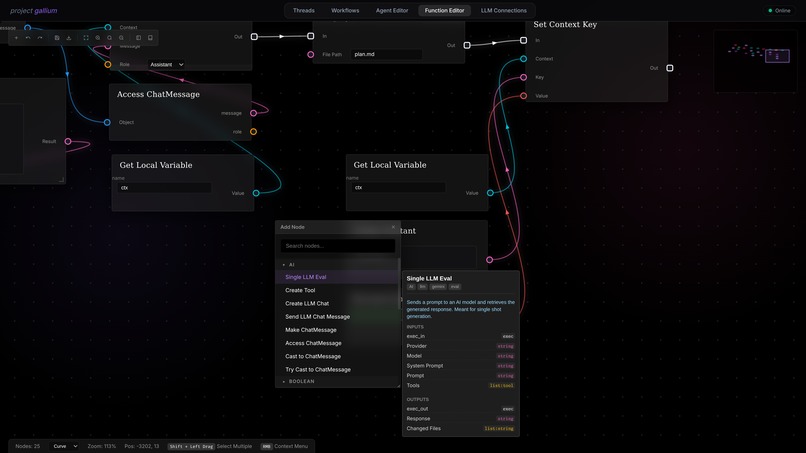Screen dimensions: 806x453
Task: Open the Curve connection style dropdown
Action: tap(65, 446)
